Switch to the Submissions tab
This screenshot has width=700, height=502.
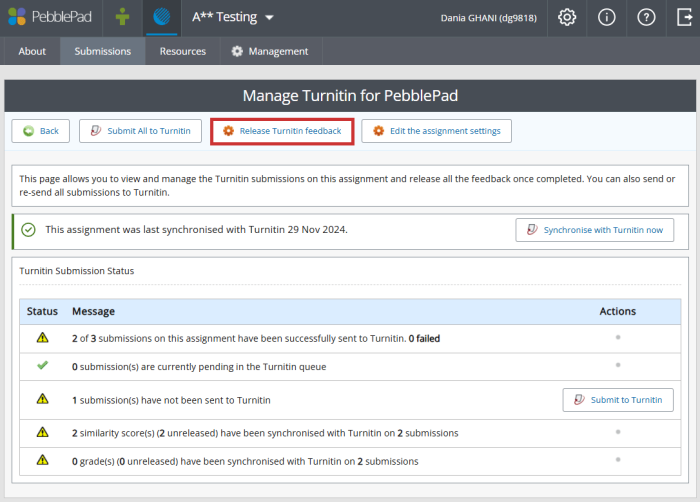pyautogui.click(x=103, y=51)
